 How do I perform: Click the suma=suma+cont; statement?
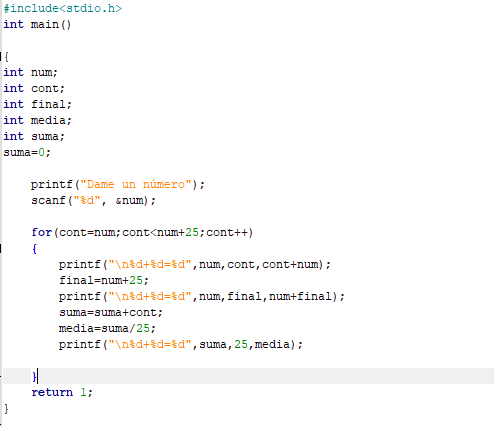[x=111, y=312]
